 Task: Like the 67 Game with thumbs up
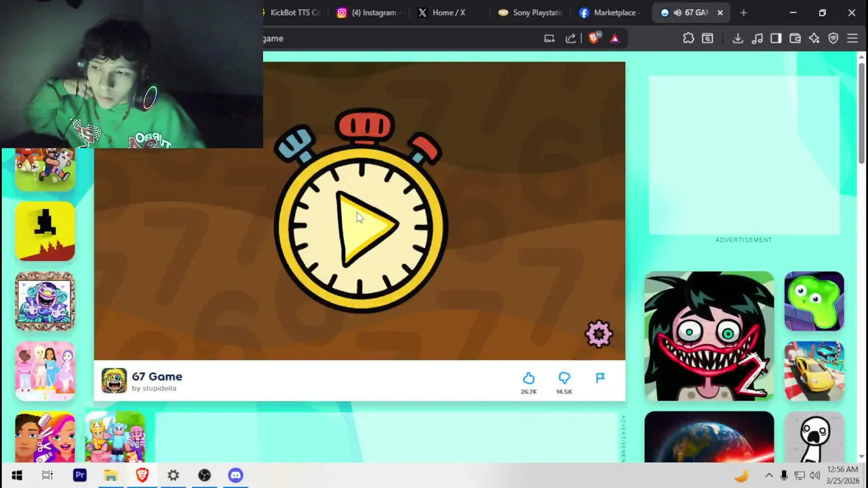[528, 378]
